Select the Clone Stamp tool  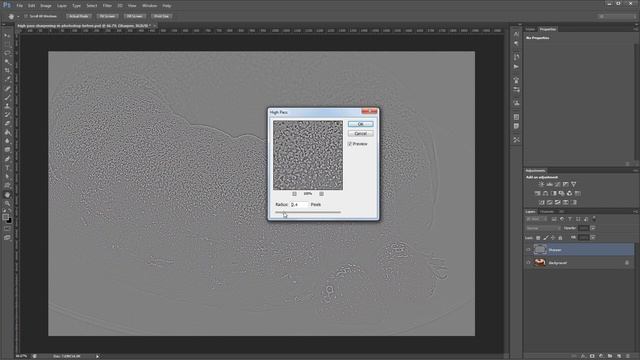tap(7, 106)
